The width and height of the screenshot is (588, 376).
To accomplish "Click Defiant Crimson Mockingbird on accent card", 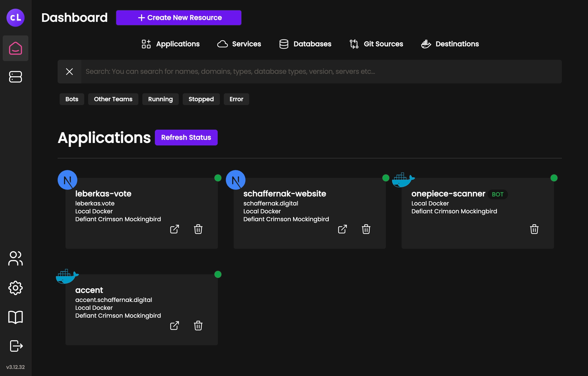I will tap(118, 316).
